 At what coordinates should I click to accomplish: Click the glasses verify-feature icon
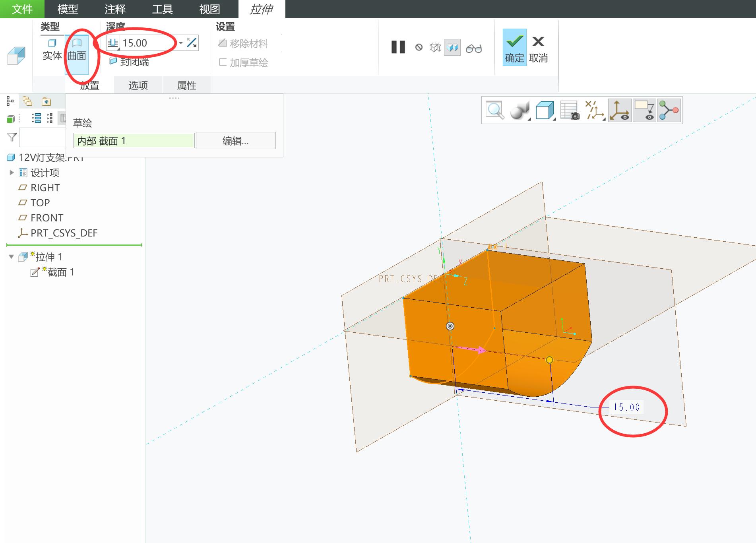474,48
